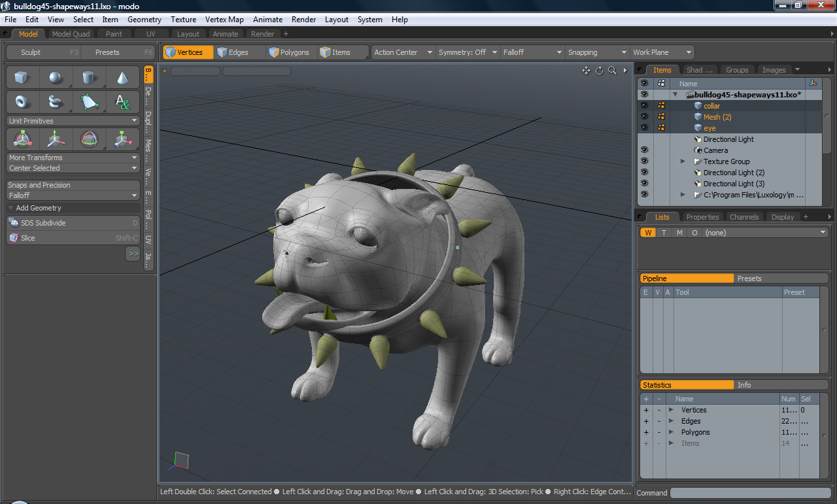Click the Slice tool
837x504 pixels.
click(73, 238)
